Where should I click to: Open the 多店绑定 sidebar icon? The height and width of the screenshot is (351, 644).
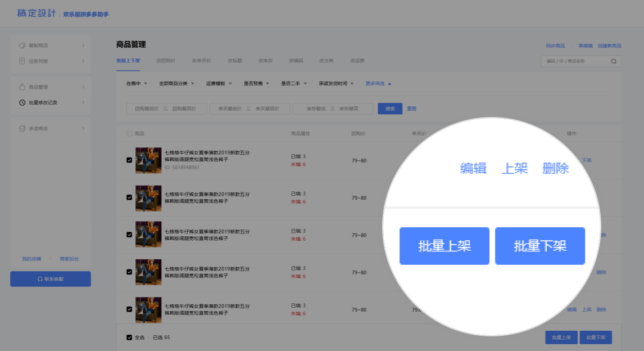pos(22,128)
